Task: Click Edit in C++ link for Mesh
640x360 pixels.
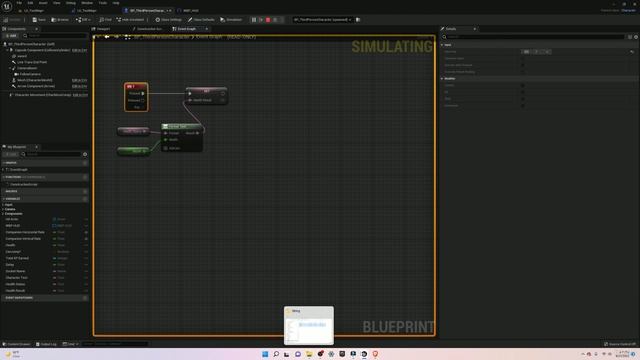Action: click(x=80, y=80)
